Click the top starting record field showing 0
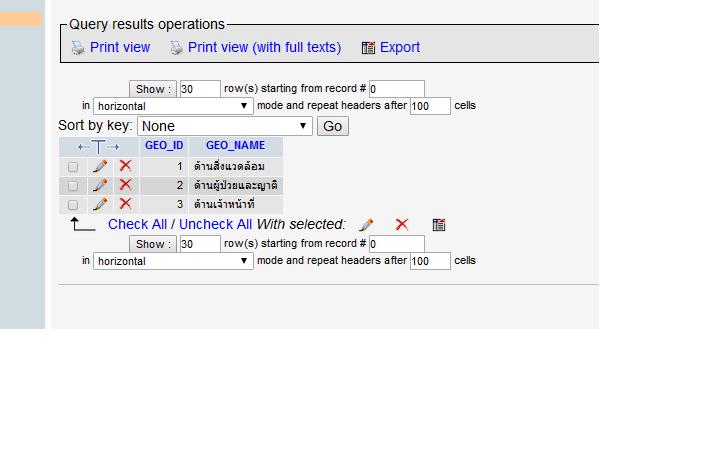Screen dimensions: 720x450 click(397, 89)
